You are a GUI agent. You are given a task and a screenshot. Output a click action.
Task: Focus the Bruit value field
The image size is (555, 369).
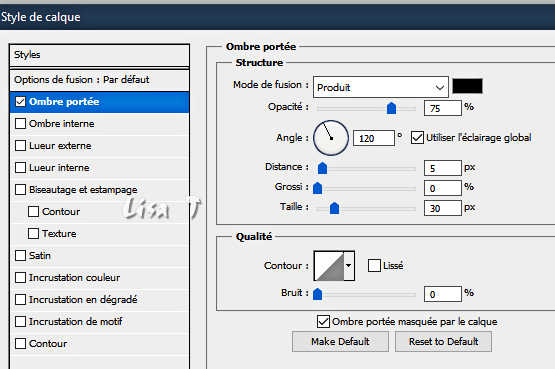[x=443, y=294]
